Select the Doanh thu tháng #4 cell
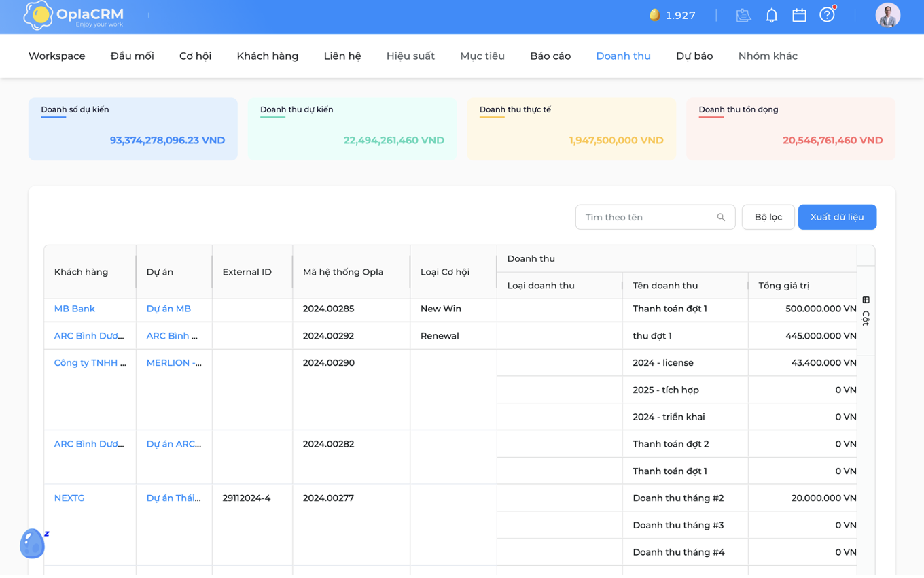 point(685,552)
